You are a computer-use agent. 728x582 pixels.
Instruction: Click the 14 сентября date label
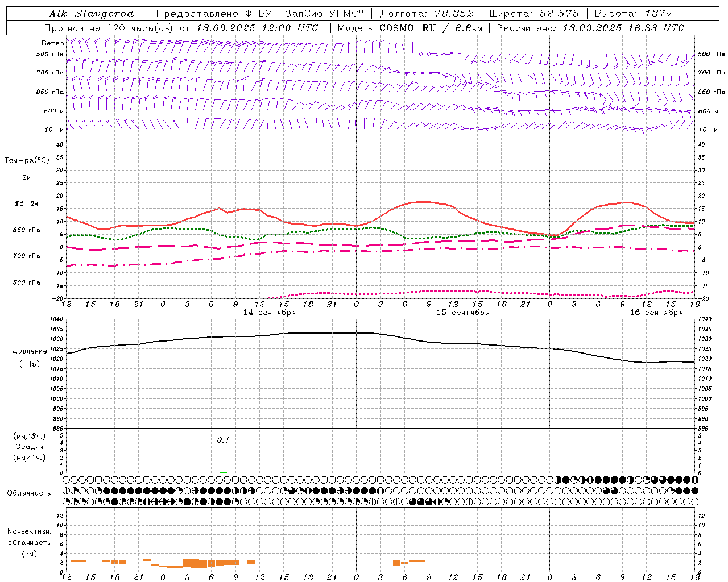coord(270,313)
